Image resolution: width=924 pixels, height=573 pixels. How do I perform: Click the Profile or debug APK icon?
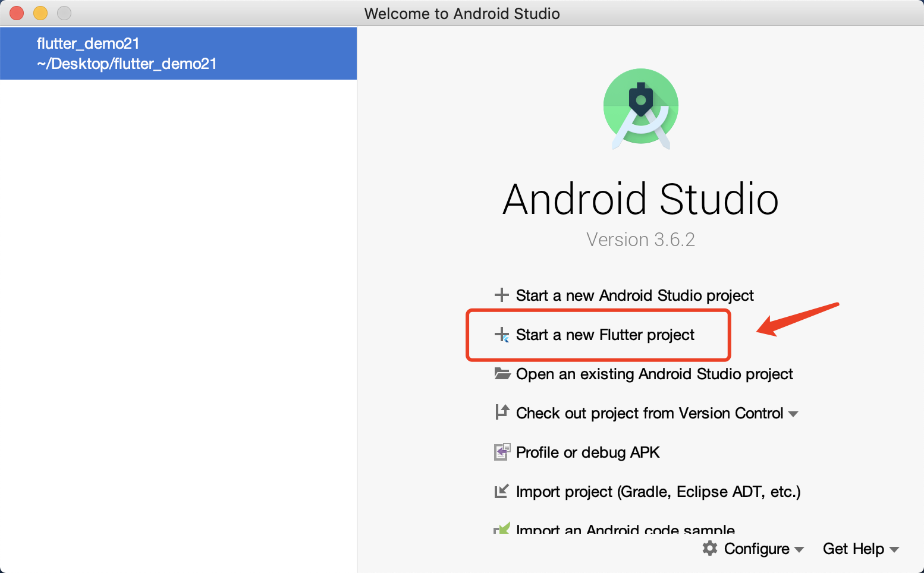coord(502,452)
